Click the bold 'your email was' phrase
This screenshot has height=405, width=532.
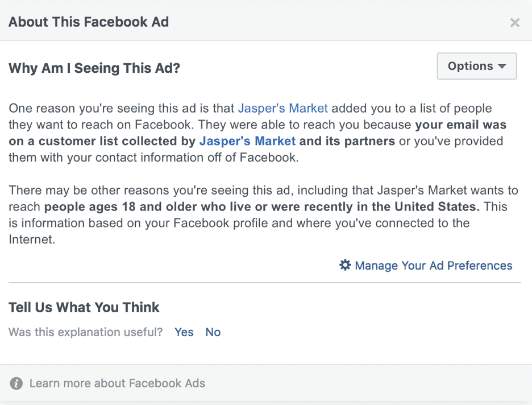[x=461, y=125]
